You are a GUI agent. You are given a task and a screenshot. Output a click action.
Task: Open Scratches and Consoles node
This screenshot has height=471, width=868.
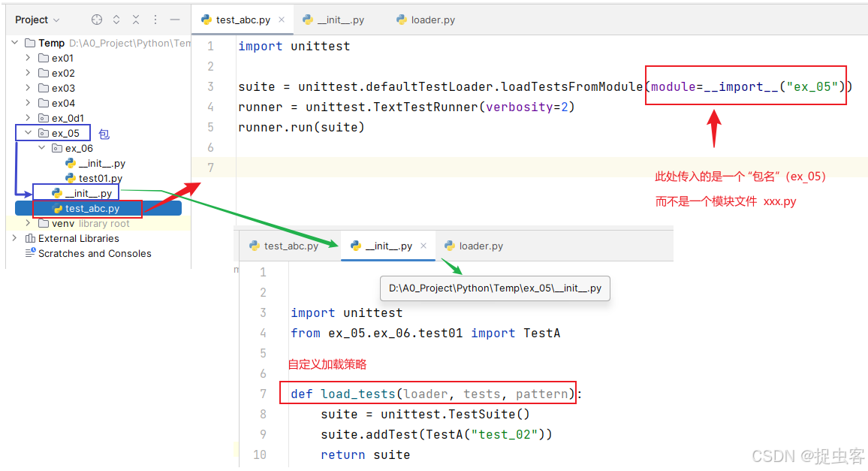point(88,253)
